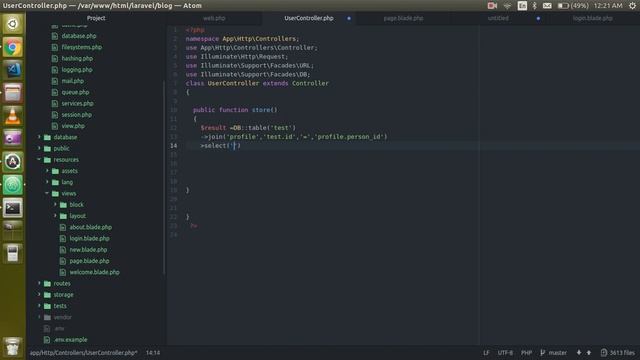640x360 pixels.
Task: Change the PHP grammar selector
Action: coord(526,353)
